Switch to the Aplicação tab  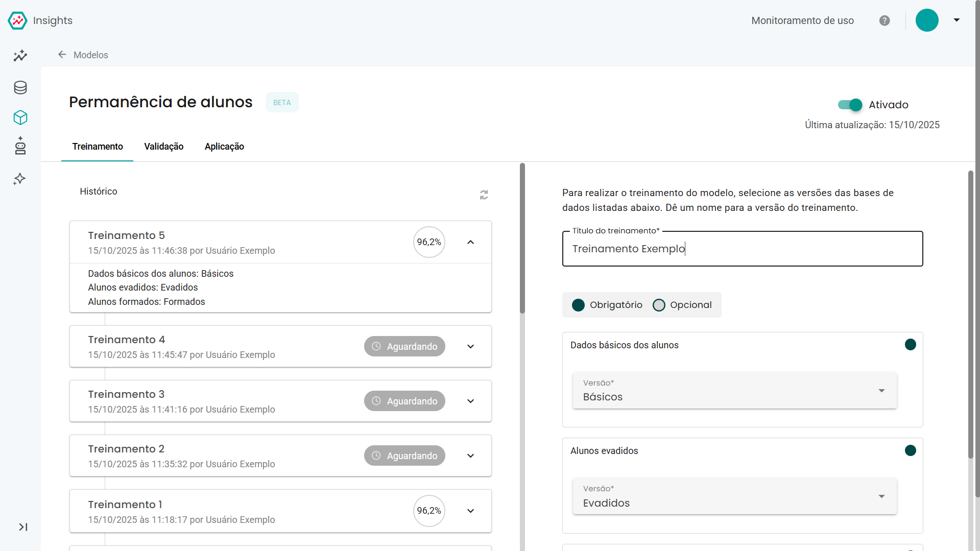224,147
